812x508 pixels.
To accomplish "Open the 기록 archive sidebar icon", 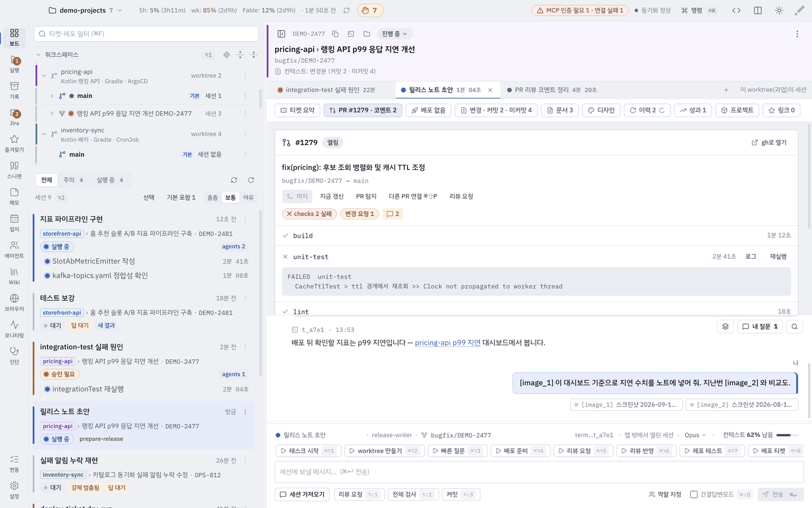I will (14, 90).
